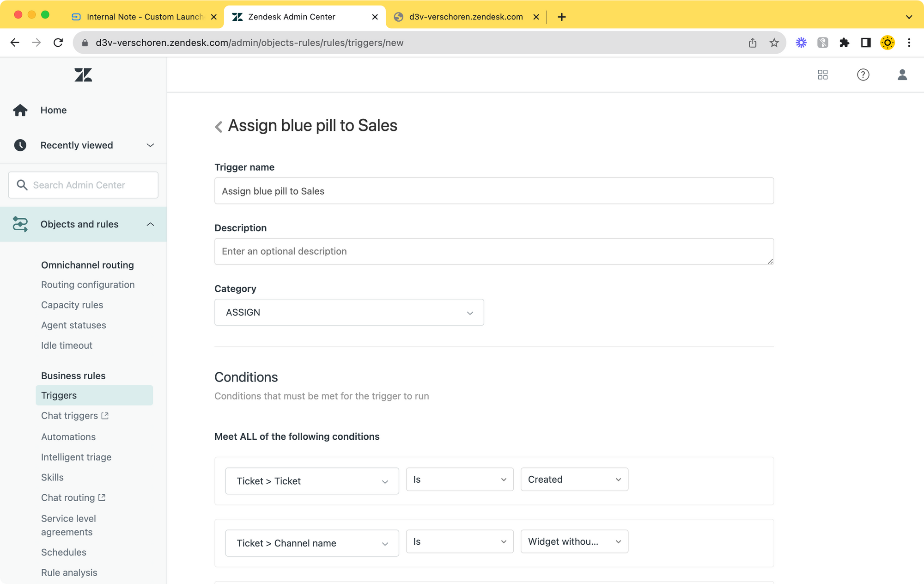Click the Description text field
The image size is (924, 584).
pos(493,252)
